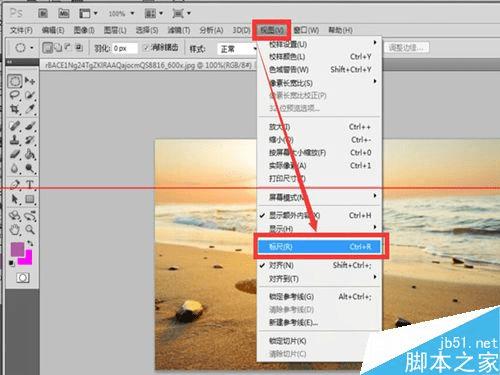Screen dimensions: 500x375
Task: Select the History Brush tool
Action: click(30, 140)
